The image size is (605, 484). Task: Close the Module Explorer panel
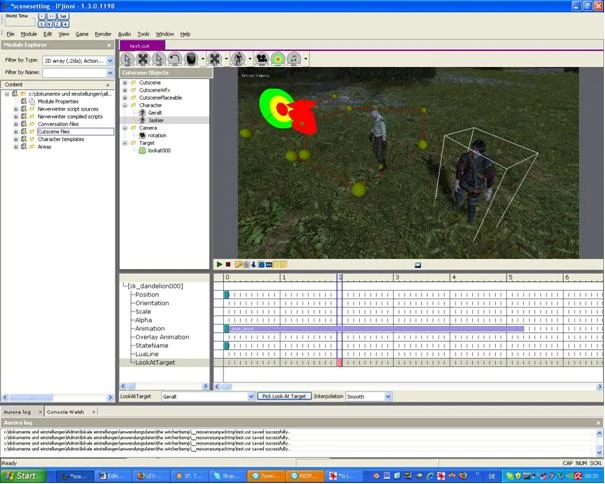point(109,45)
